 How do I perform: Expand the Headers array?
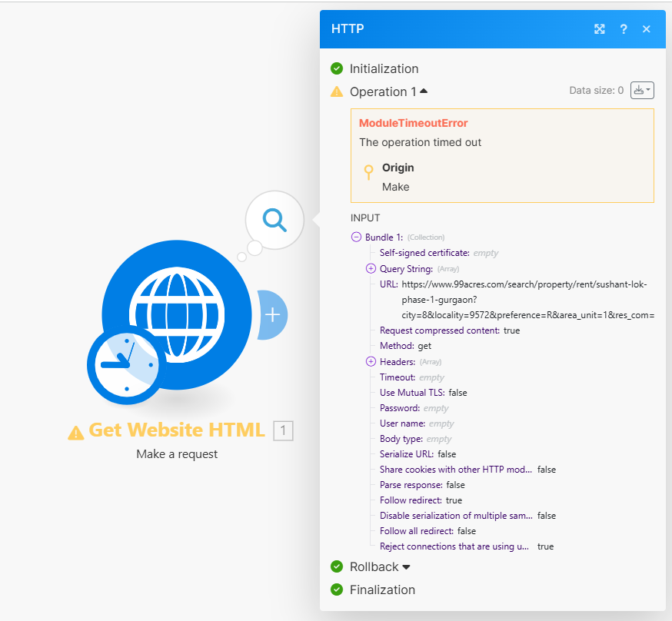tap(370, 361)
